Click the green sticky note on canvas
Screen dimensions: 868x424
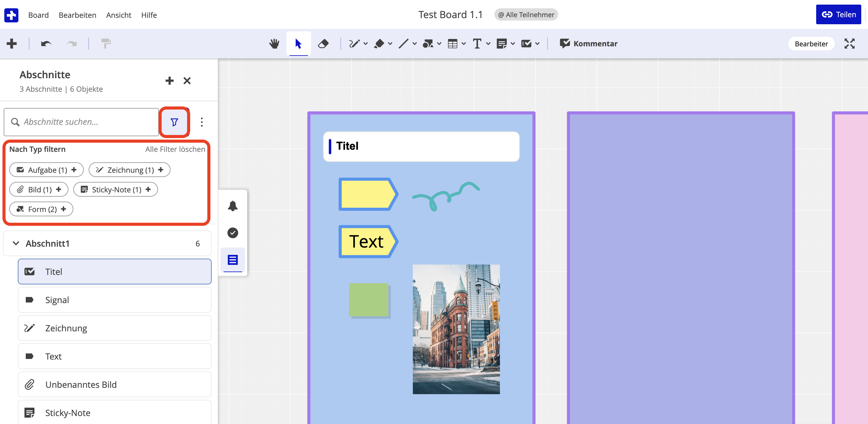[x=369, y=300]
